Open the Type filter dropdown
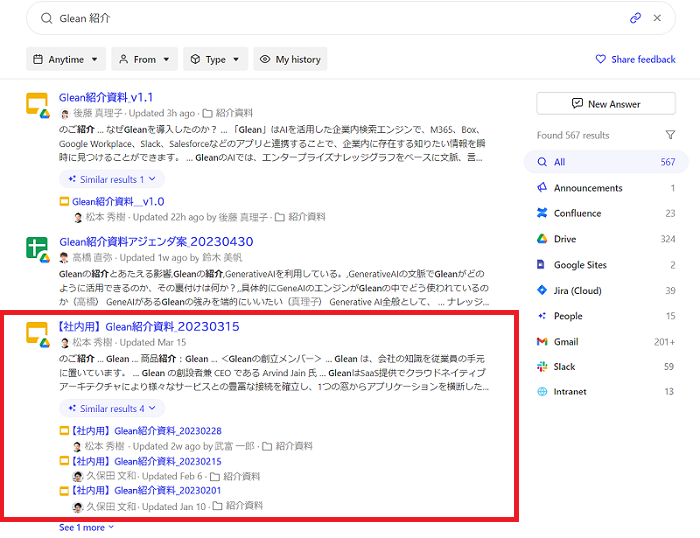The width and height of the screenshot is (700, 538). click(x=215, y=59)
